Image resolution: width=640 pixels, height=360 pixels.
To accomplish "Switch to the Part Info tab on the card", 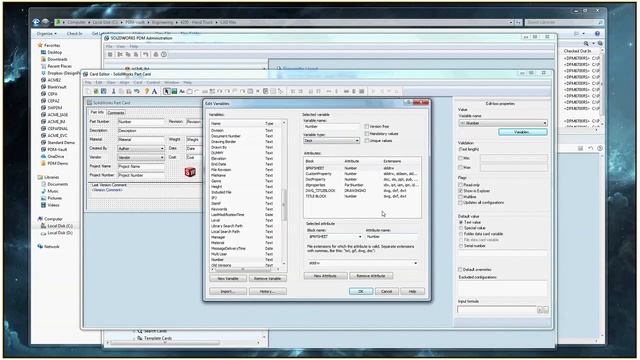I will [98, 112].
